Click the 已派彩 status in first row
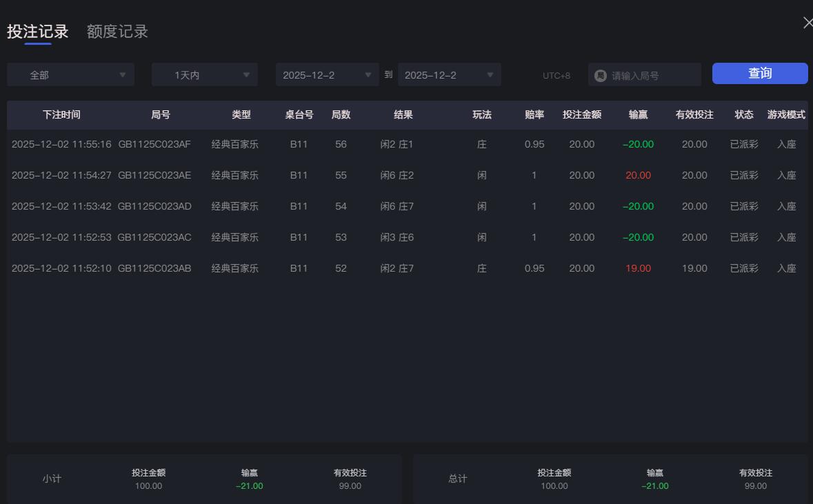The image size is (813, 504). [744, 144]
